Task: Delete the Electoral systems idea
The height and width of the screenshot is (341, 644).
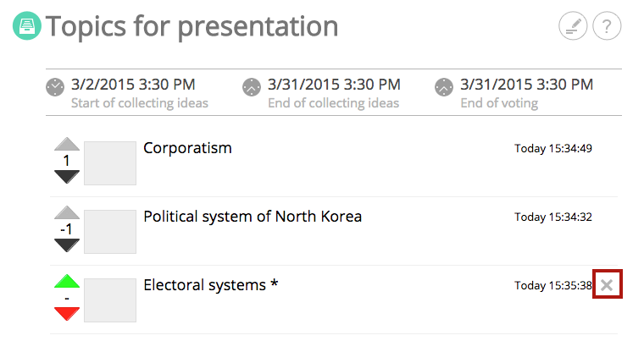Action: click(x=607, y=284)
